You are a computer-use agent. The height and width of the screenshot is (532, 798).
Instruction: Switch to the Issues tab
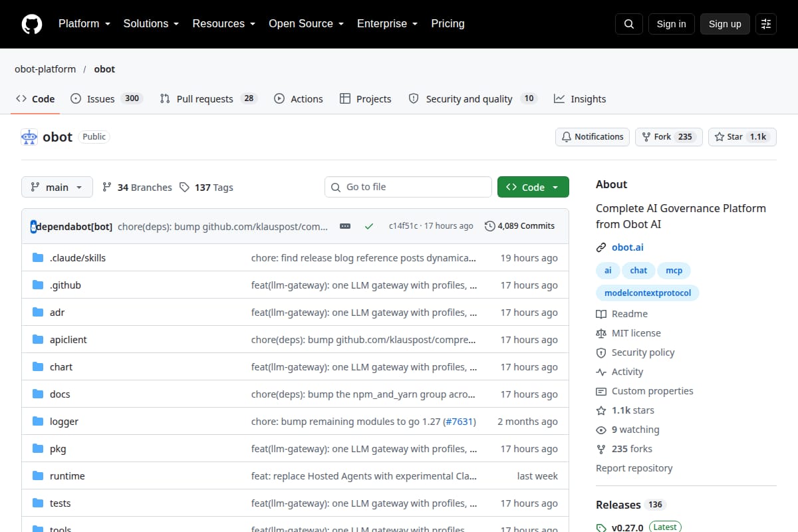click(106, 99)
